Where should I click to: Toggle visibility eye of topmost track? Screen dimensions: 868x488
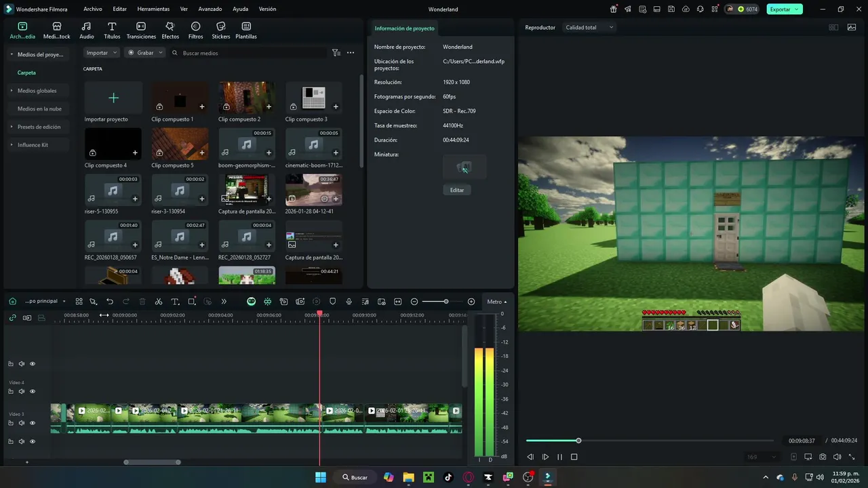tap(32, 364)
